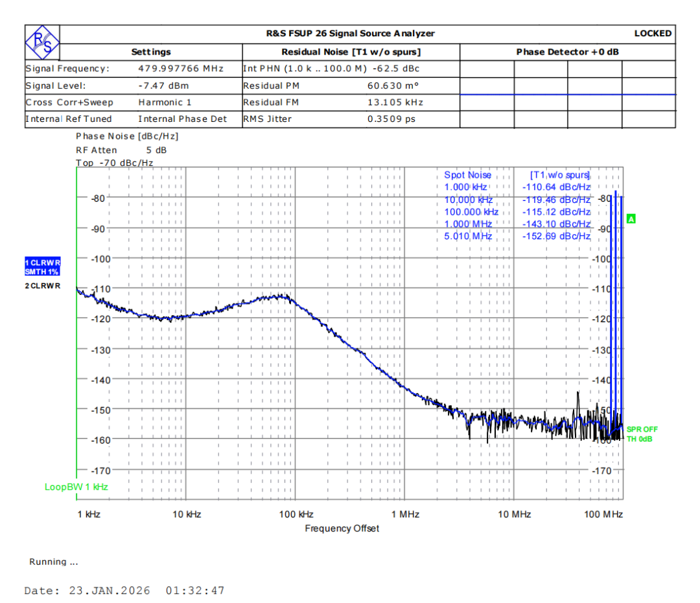Click Residual FM value 13.105 kHz
The width and height of the screenshot is (700, 603).
[x=395, y=102]
